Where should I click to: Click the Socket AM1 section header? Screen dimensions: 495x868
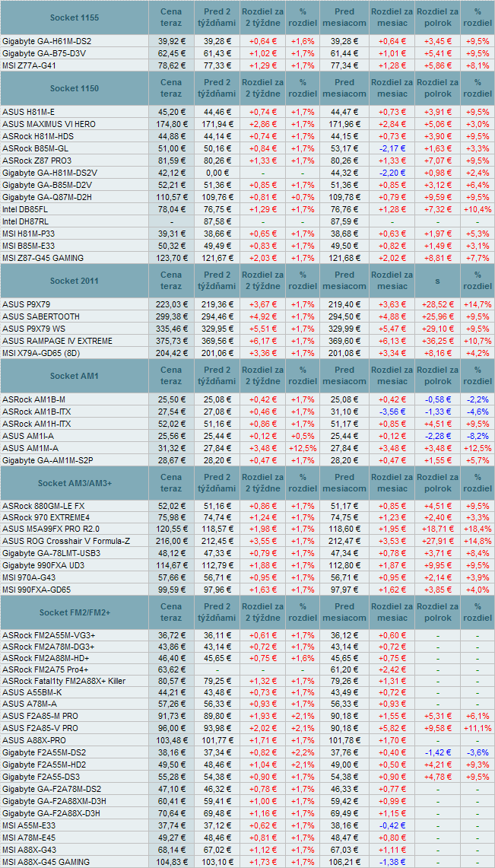tap(75, 376)
